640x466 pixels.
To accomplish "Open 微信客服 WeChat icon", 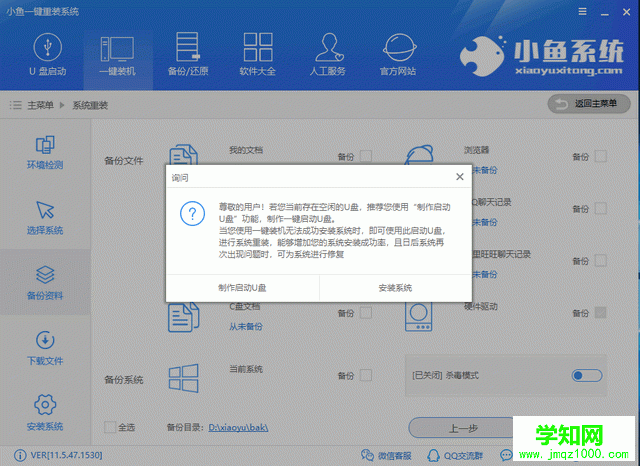I will pos(367,455).
